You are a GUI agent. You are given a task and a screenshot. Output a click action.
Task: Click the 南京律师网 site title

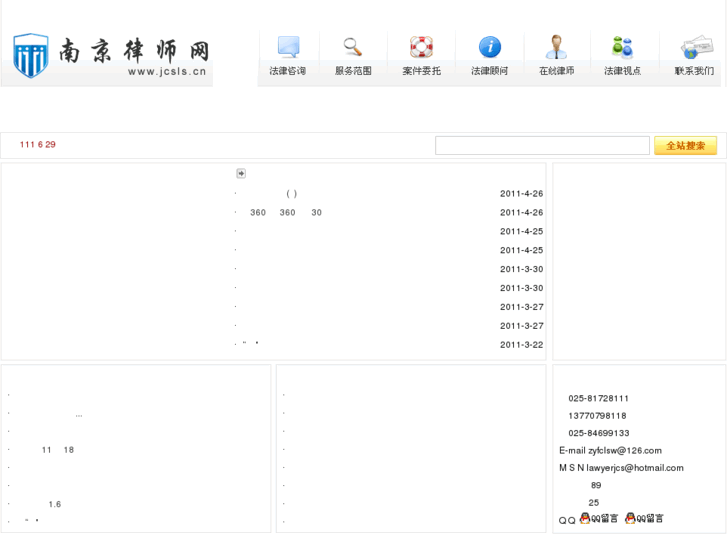click(x=134, y=51)
